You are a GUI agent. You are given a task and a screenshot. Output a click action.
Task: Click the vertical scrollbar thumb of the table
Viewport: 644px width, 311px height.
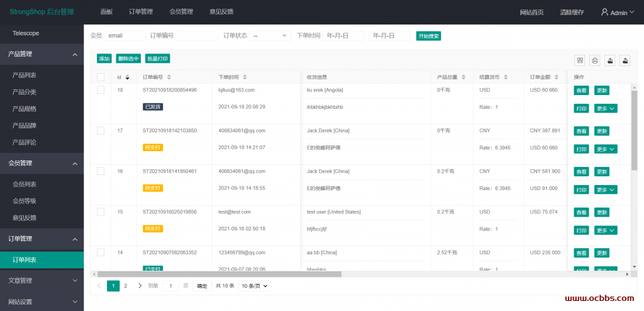635,130
